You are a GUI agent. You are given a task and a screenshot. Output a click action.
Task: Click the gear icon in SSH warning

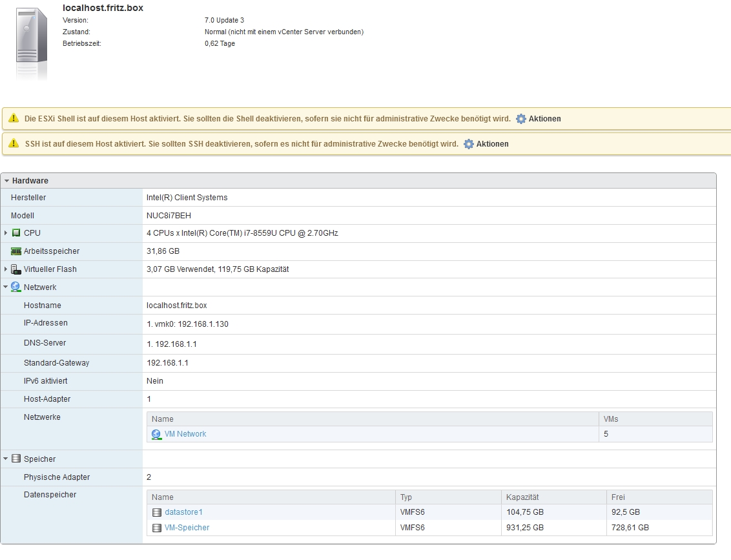pos(469,144)
